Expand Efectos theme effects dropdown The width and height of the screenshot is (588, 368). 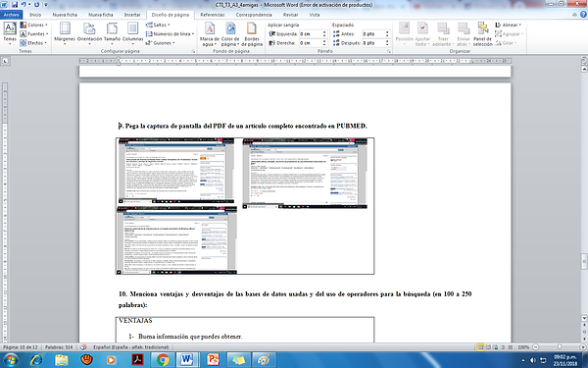tap(33, 43)
